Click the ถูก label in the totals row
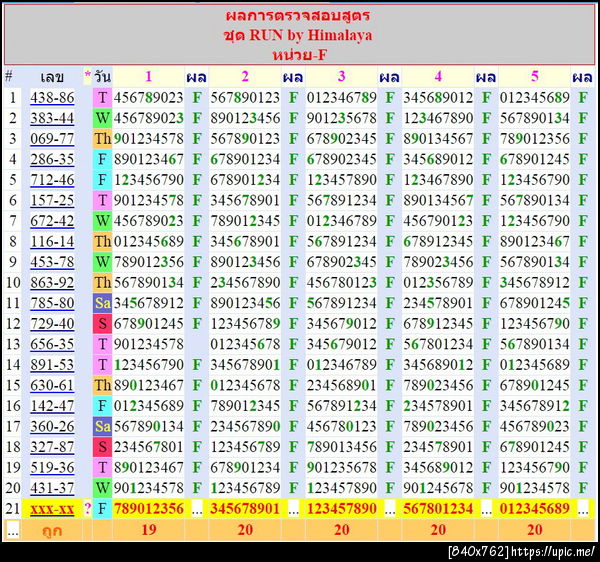 pos(52,531)
